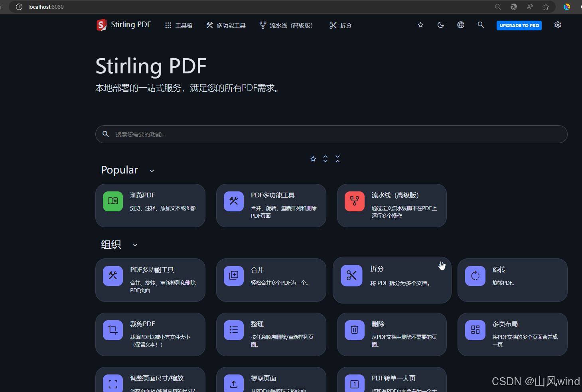
Task: Open 提取页面 card title
Action: (264, 378)
